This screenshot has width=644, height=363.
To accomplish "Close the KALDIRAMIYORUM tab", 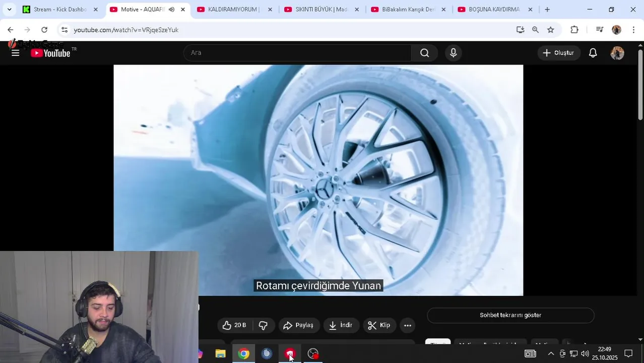I will pos(270,10).
